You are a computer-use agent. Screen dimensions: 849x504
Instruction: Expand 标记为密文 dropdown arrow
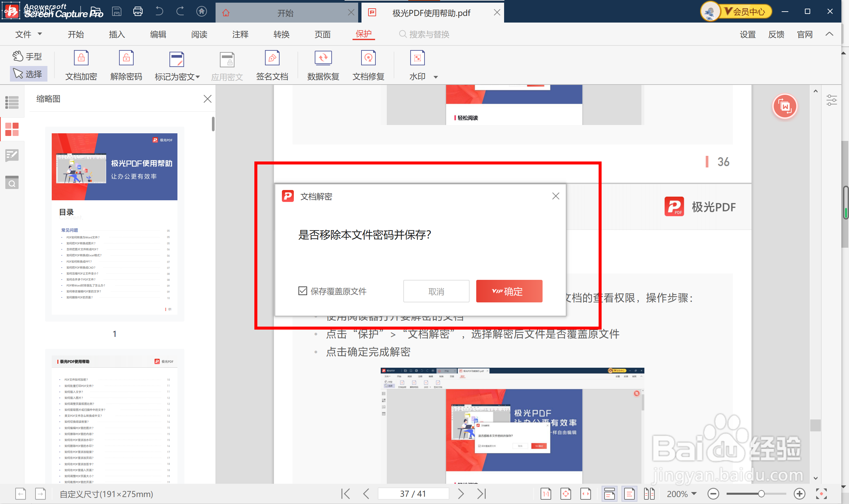click(198, 77)
